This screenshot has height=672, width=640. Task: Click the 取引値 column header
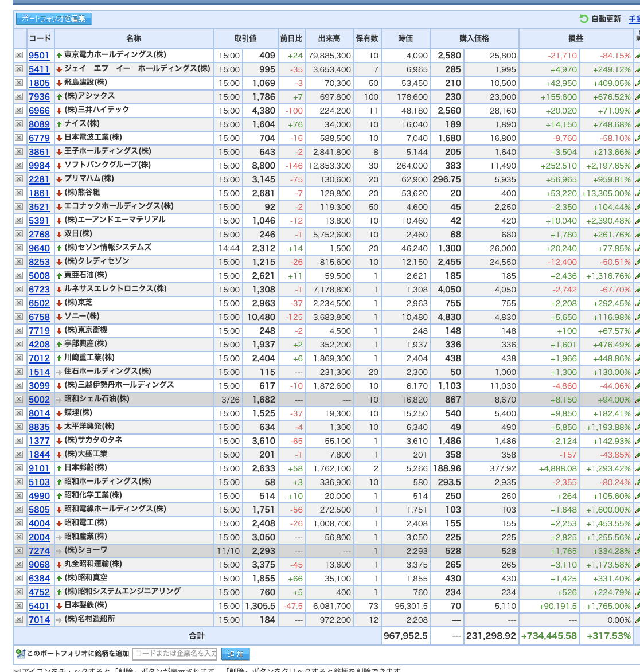(245, 38)
